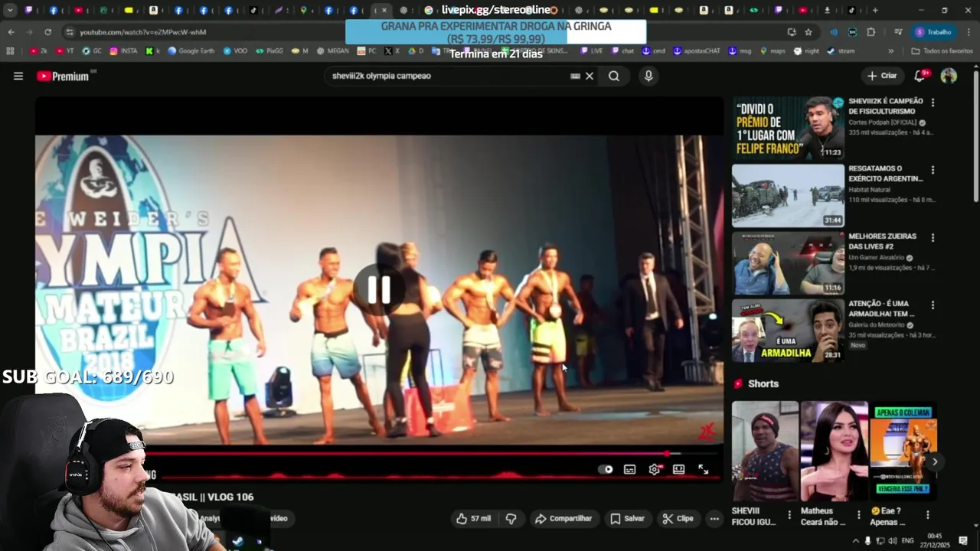Open the YouTube account avatar menu
980x551 pixels.
[949, 76]
